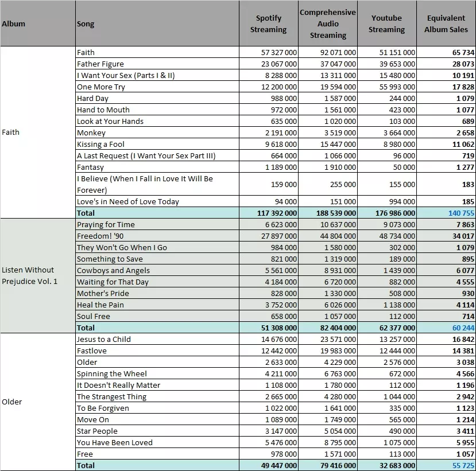Select the Faith album cell
The width and height of the screenshot is (476, 471).
38,132
